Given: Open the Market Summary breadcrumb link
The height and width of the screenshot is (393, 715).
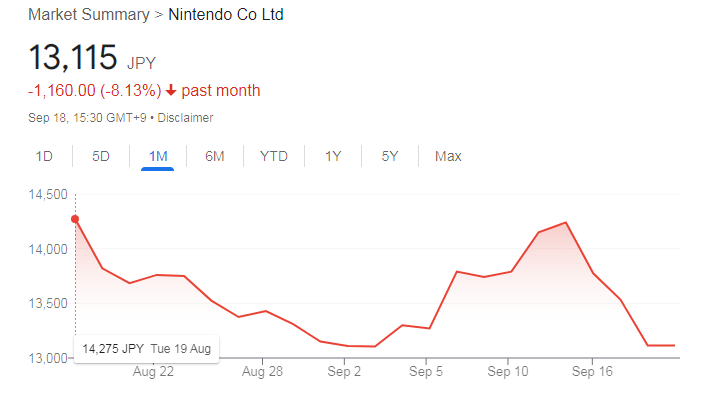Looking at the screenshot, I should [89, 15].
